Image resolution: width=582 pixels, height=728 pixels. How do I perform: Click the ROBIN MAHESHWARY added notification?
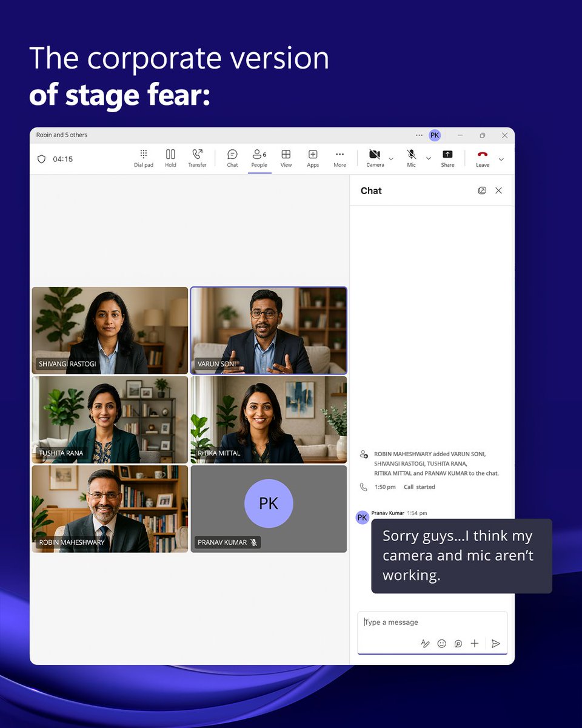tap(436, 463)
